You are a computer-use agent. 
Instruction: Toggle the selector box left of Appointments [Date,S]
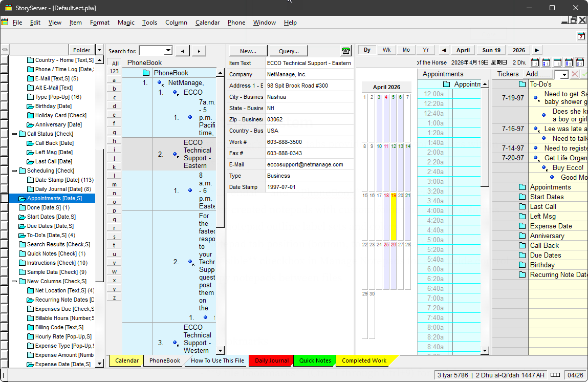[4, 198]
